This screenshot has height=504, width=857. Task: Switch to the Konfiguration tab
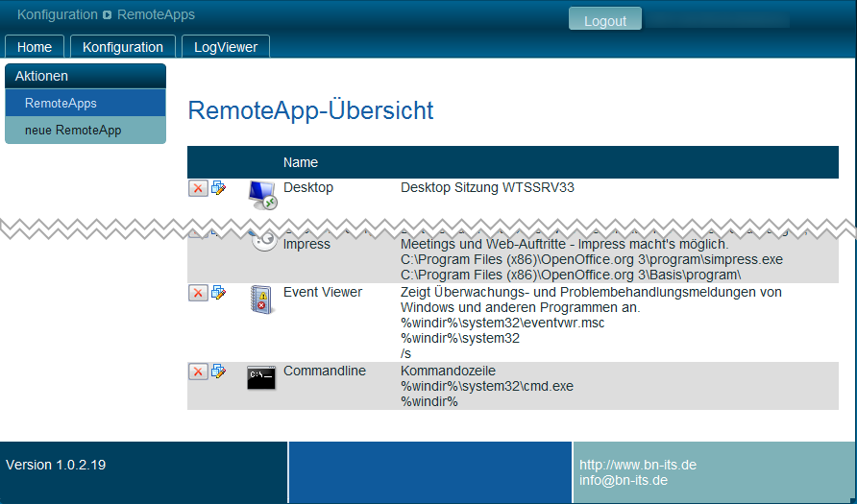(x=123, y=47)
